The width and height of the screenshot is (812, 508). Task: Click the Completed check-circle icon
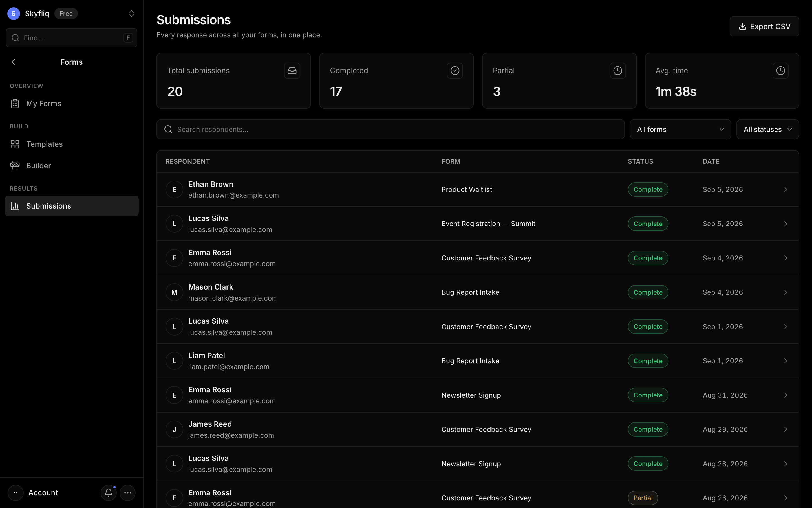455,71
